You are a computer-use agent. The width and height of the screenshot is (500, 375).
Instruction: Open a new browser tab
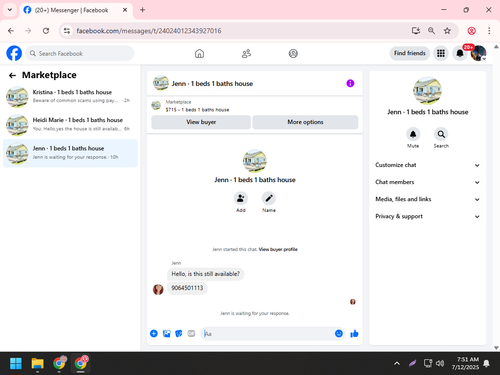click(142, 10)
